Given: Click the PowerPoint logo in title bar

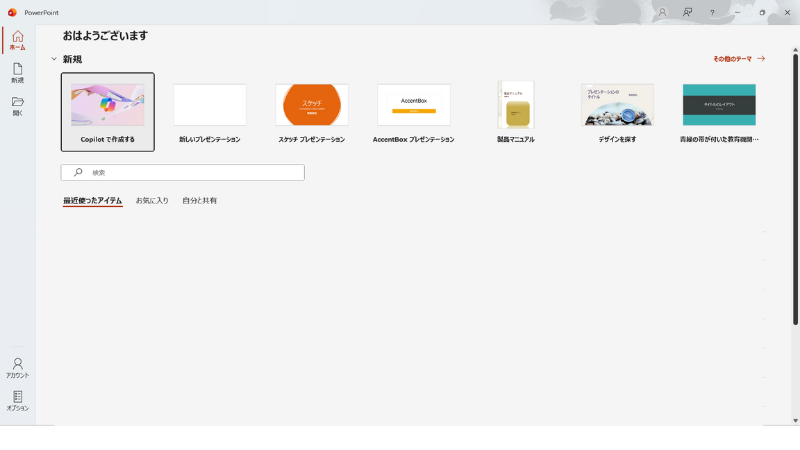Looking at the screenshot, I should pyautogui.click(x=12, y=12).
